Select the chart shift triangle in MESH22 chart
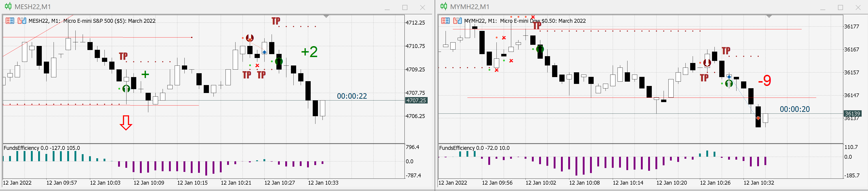The width and height of the screenshot is (868, 191). click(326, 16)
